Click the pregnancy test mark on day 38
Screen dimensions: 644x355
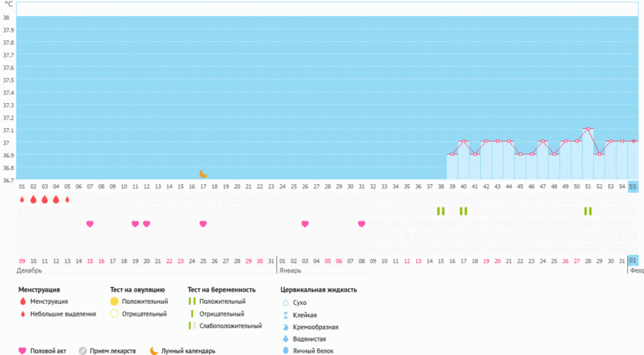point(441,211)
